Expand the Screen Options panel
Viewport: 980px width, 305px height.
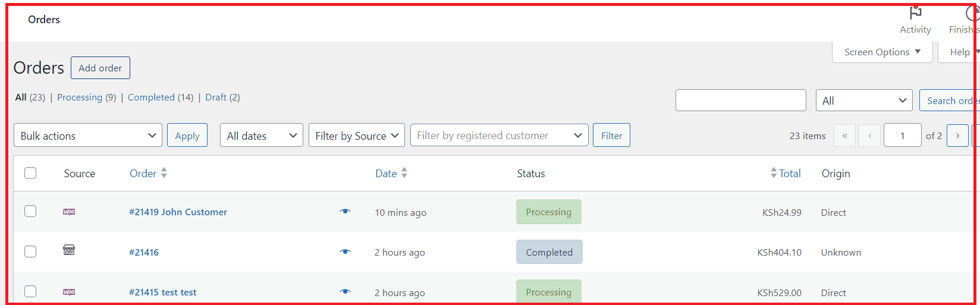pos(882,52)
